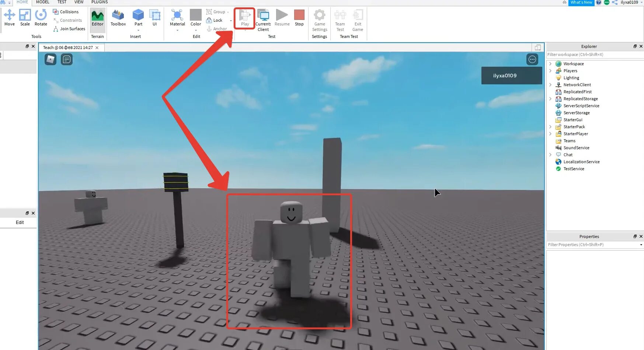
Task: Toggle the Anchor option
Action: [x=217, y=29]
